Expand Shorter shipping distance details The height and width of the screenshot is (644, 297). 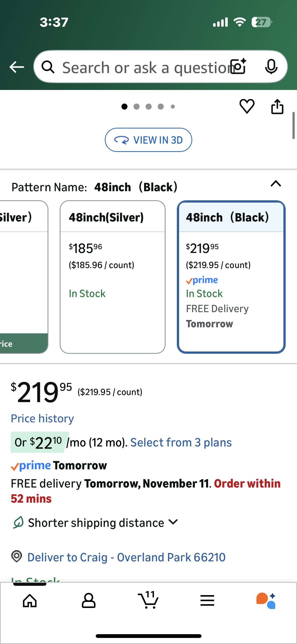103,523
